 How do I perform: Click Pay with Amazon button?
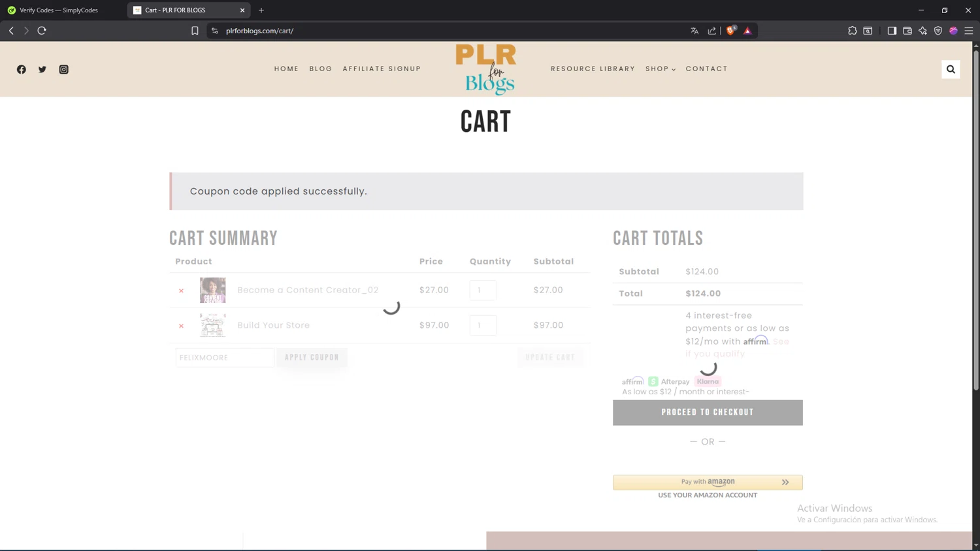(708, 482)
